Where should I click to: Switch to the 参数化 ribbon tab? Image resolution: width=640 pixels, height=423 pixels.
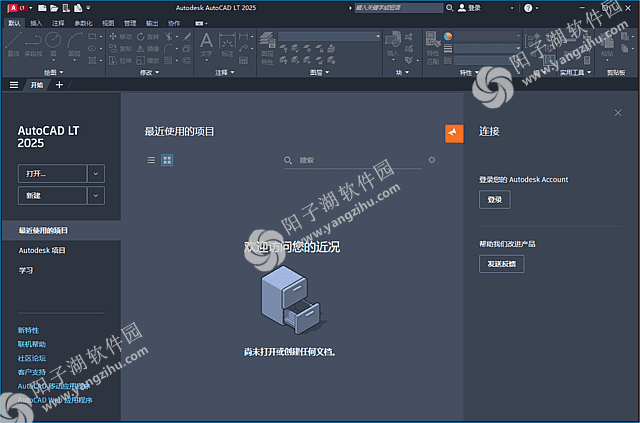tap(83, 23)
